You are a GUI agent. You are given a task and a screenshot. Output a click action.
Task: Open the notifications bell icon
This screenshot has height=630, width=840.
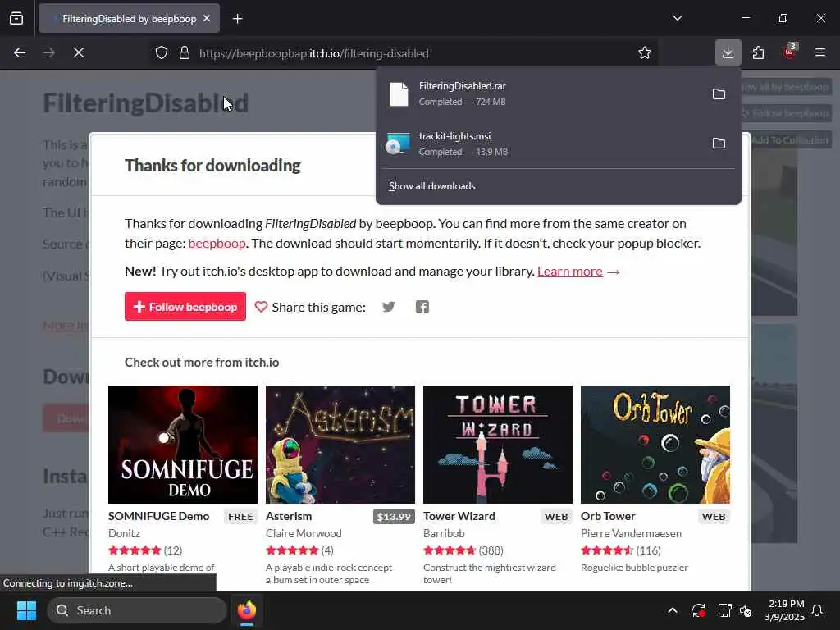click(x=818, y=610)
